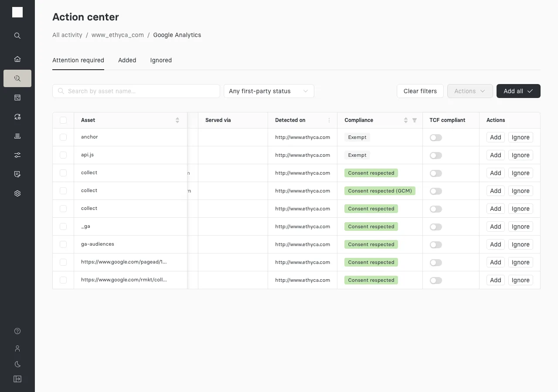Switch to the Added tab
The image size is (558, 392).
click(x=127, y=60)
